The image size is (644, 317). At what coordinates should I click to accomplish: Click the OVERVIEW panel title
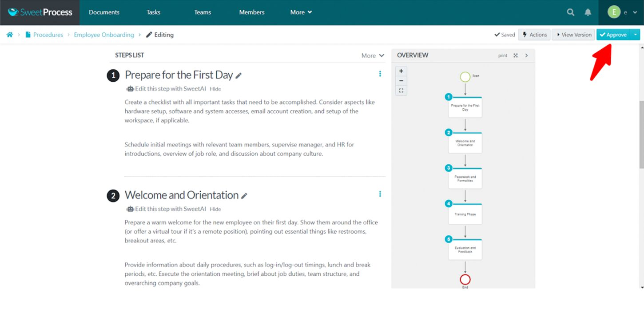tap(413, 55)
